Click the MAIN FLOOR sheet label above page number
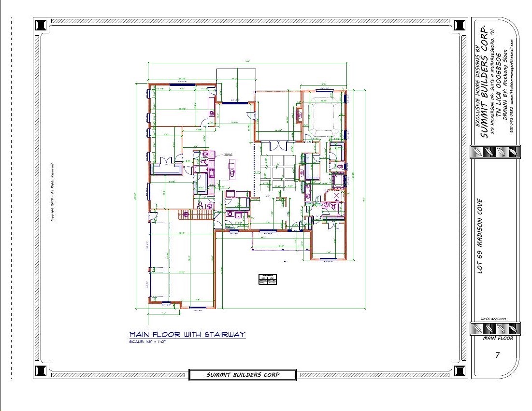Screen dimensions: 532x411 (497, 338)
